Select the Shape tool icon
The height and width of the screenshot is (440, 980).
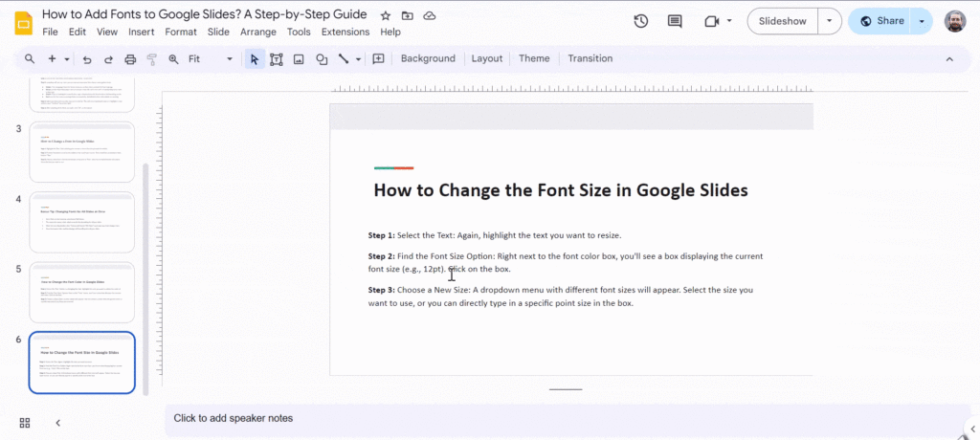322,59
